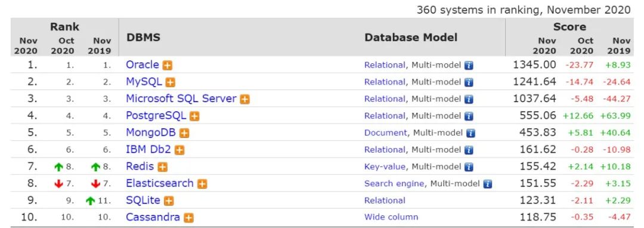
Task: Click the plus icon next to PostgreSQL
Action: click(x=194, y=116)
